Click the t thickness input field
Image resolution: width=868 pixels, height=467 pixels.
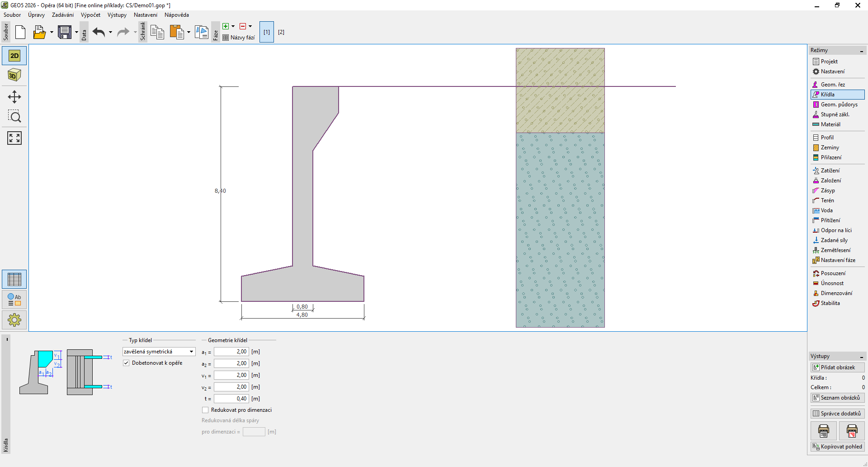click(x=231, y=399)
